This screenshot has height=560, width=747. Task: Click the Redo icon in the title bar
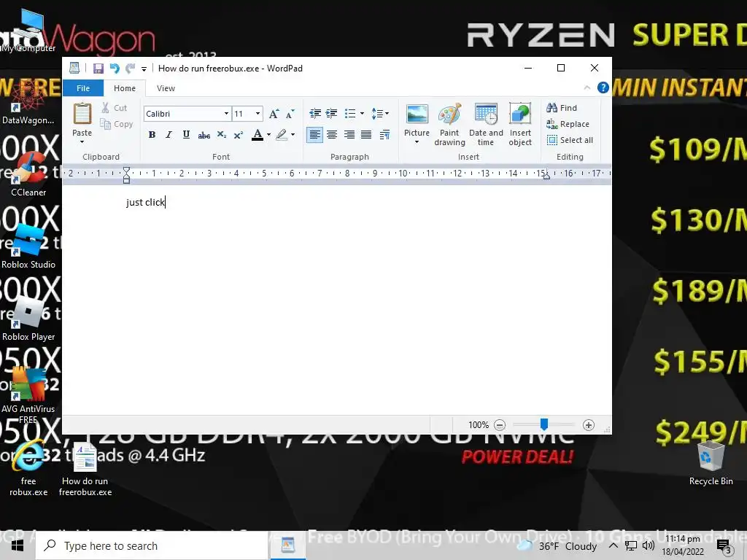pyautogui.click(x=130, y=68)
